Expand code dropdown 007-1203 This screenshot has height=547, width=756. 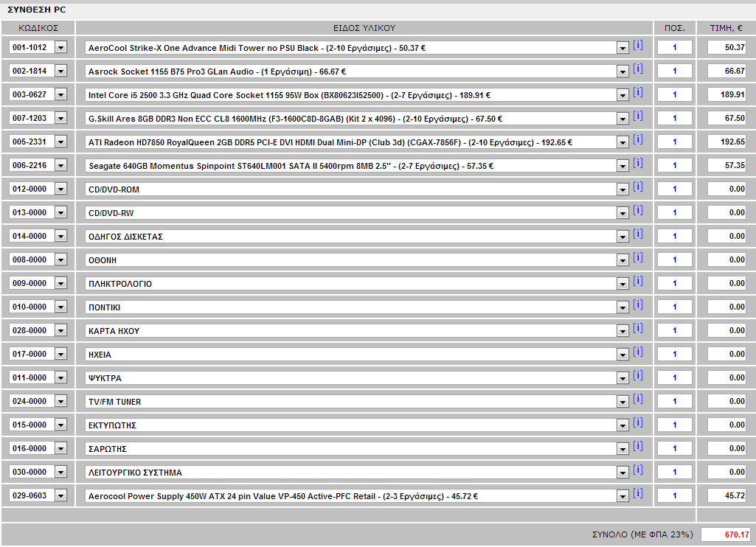(60, 118)
